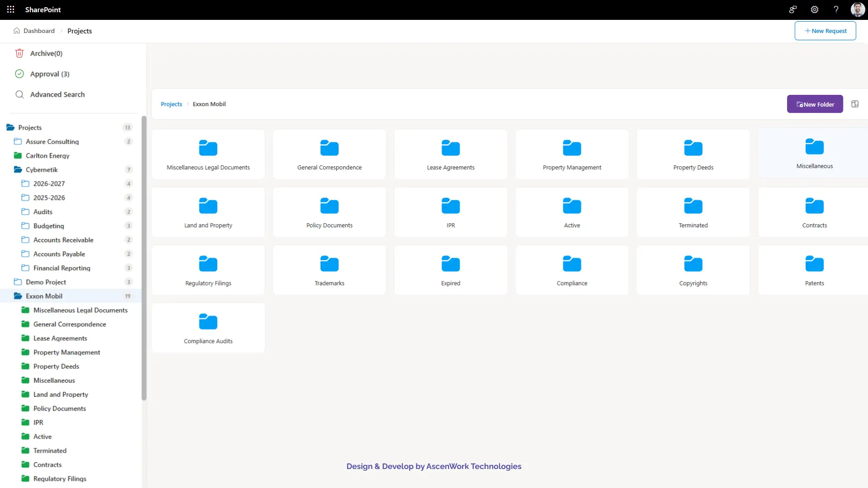Click the SharePoint title link
Screen dimensions: 868x488
click(43, 9)
